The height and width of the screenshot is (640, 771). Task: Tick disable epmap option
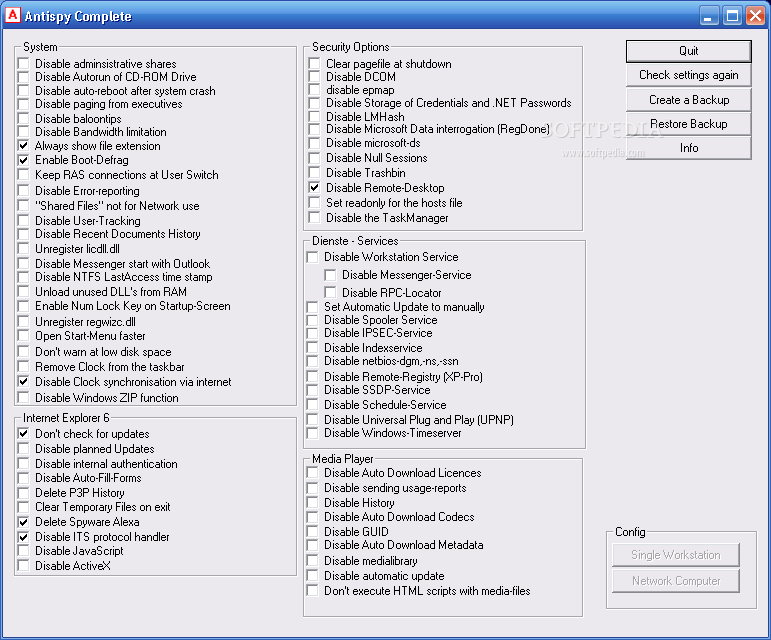click(x=314, y=89)
